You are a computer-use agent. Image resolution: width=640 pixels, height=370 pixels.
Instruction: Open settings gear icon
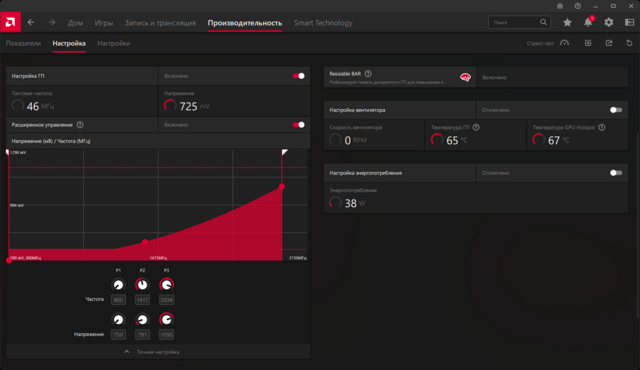(x=609, y=22)
